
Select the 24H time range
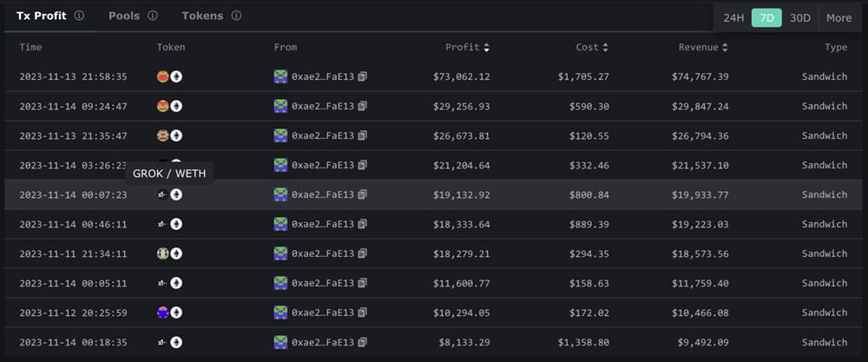(733, 17)
